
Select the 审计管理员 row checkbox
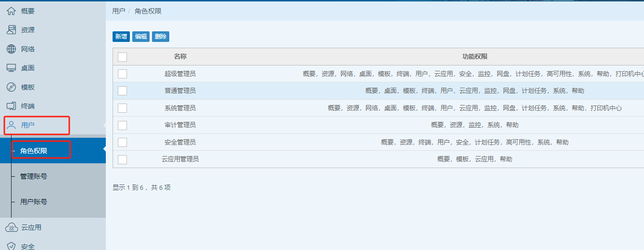[122, 125]
